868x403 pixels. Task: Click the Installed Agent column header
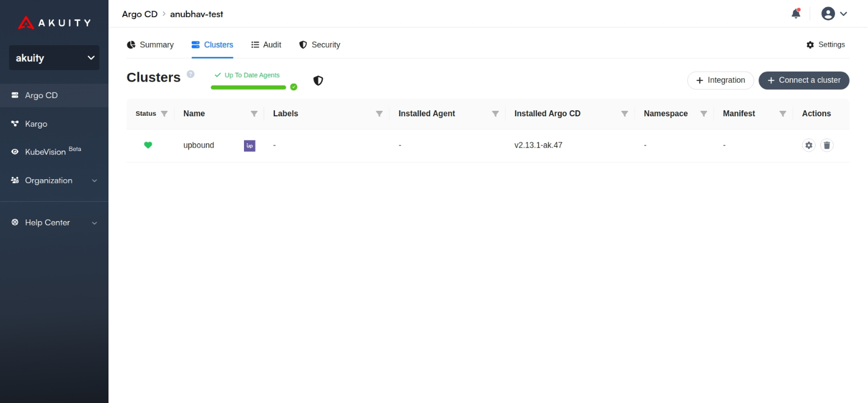(427, 114)
